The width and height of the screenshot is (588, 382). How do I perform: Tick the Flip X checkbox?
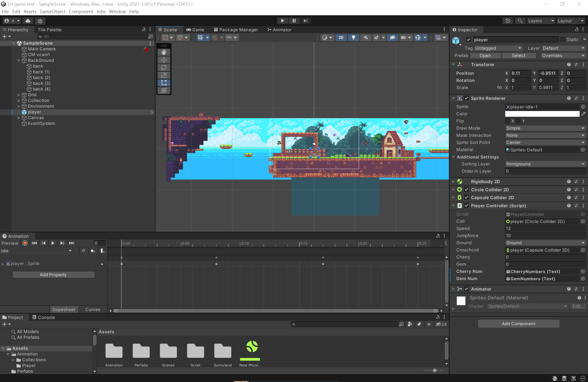pyautogui.click(x=507, y=121)
